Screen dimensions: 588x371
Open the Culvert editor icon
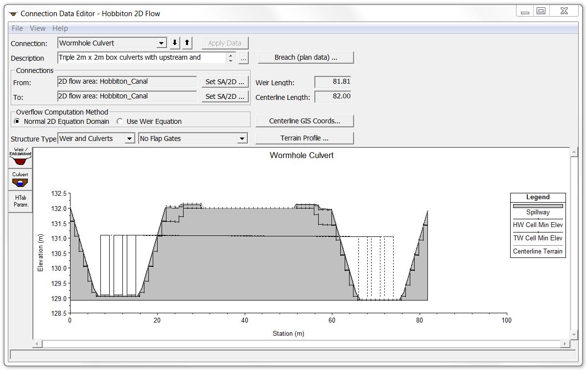pyautogui.click(x=21, y=180)
